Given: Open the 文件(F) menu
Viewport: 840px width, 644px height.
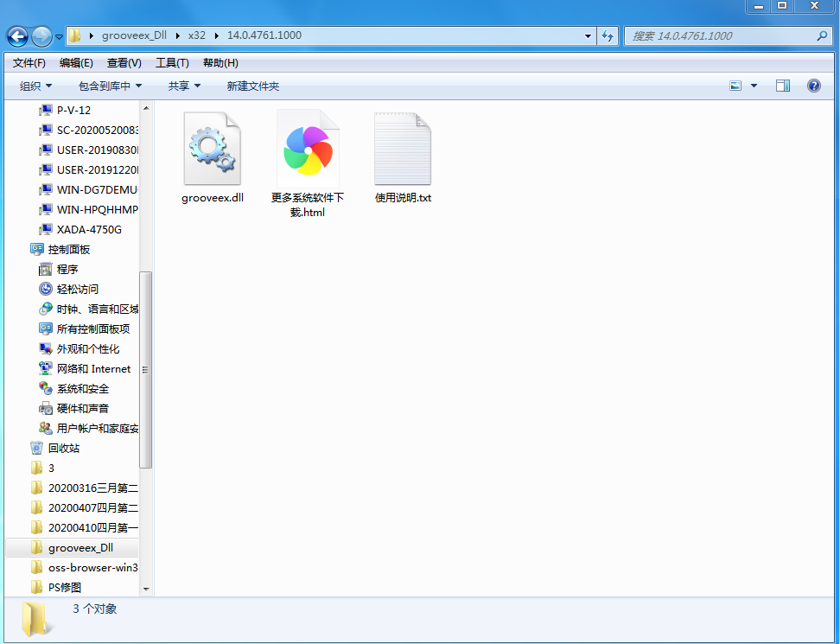Looking at the screenshot, I should [x=29, y=63].
